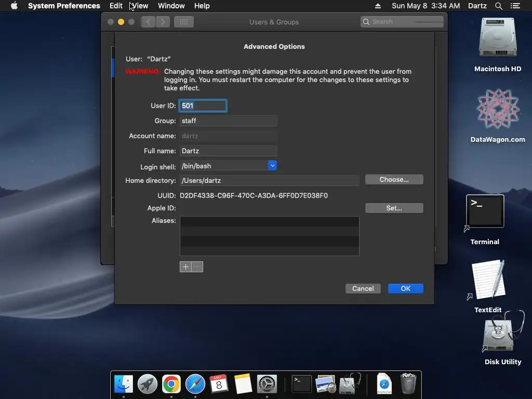This screenshot has width=532, height=399.
Task: Open the date and time menu
Action: point(426,6)
